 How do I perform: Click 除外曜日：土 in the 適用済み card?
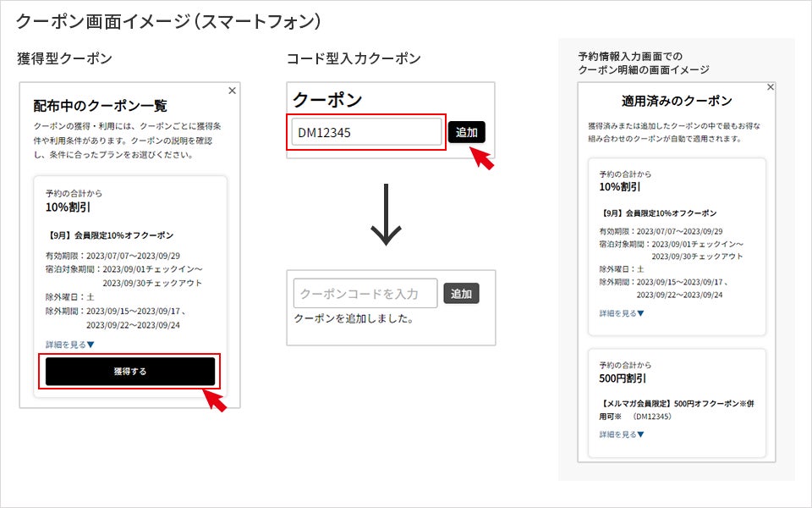(x=622, y=269)
